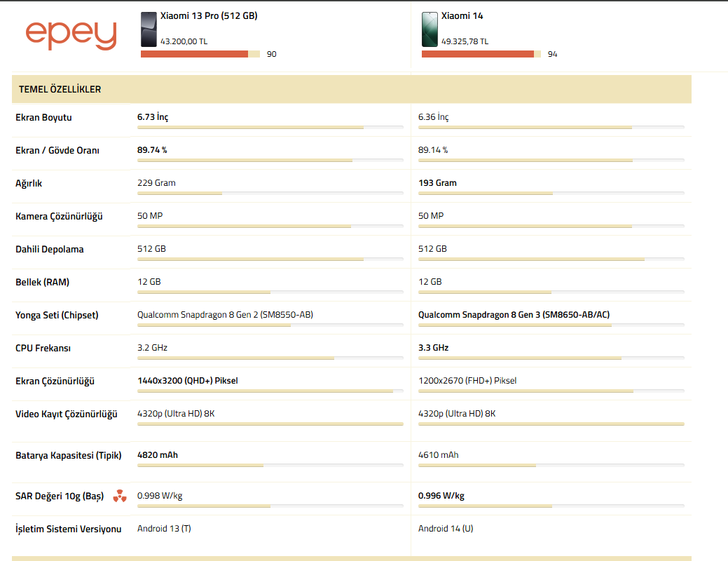Select the 1440x3200 (QHD+) Piksel value
The height and width of the screenshot is (561, 728).
point(188,381)
